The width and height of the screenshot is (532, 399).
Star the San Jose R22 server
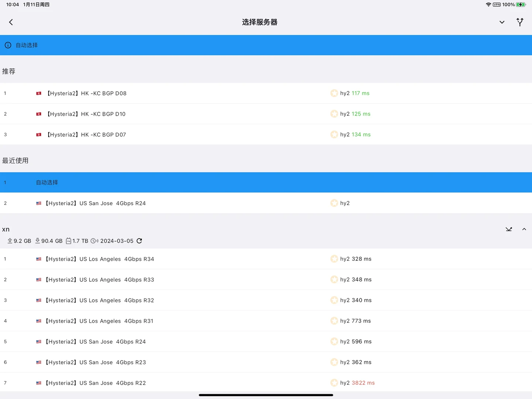[x=334, y=383]
